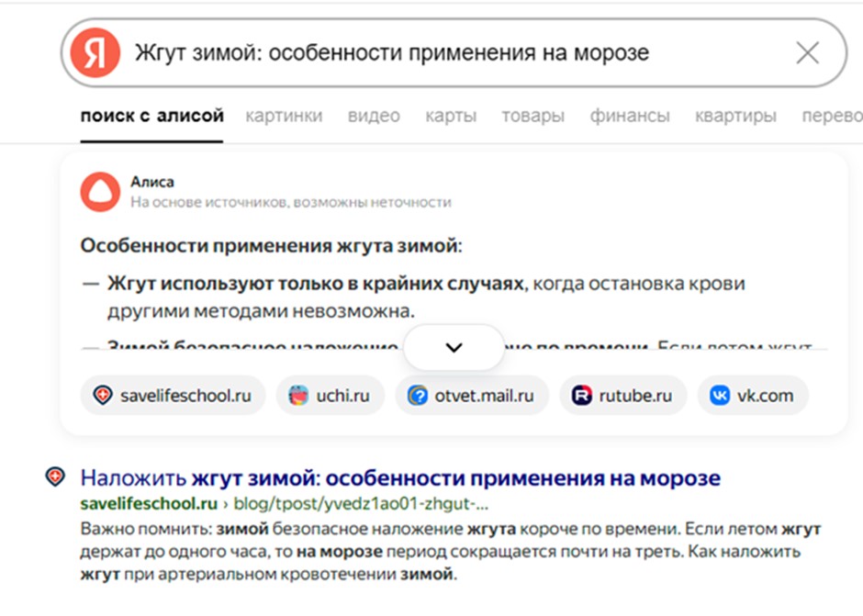Select the поиск с алисой tab
The image size is (863, 616).
(151, 116)
